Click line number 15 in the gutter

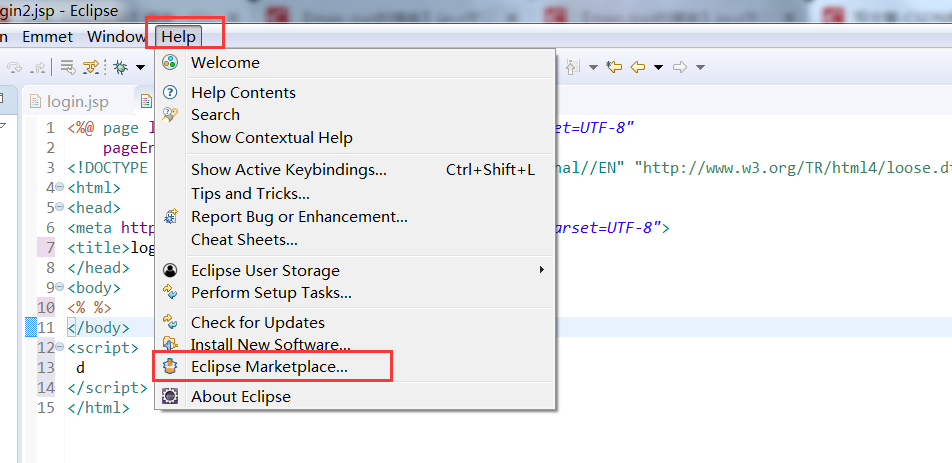pos(46,408)
